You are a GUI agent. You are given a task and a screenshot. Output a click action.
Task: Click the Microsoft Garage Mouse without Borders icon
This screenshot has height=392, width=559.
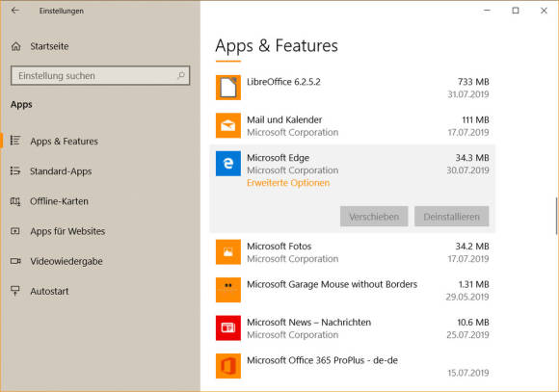228,290
